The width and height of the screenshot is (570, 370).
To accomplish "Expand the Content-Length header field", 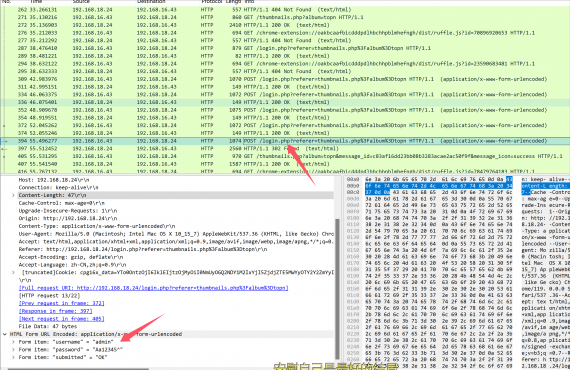I will tap(13, 195).
